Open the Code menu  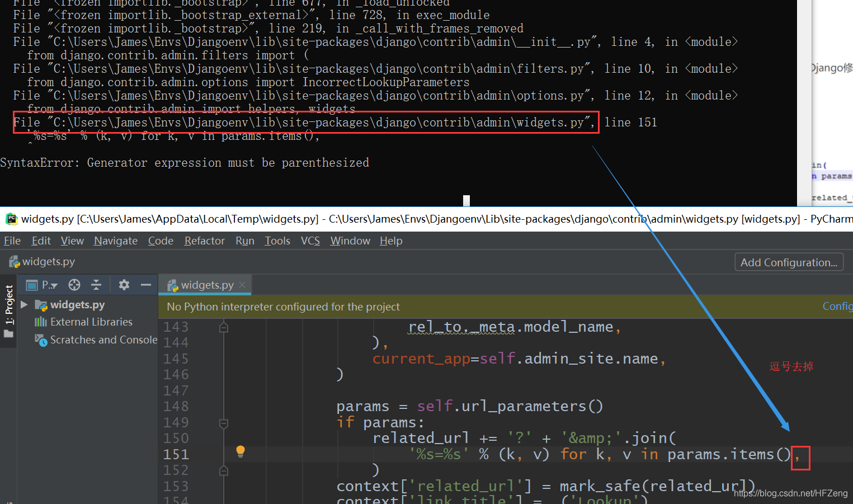coord(161,241)
